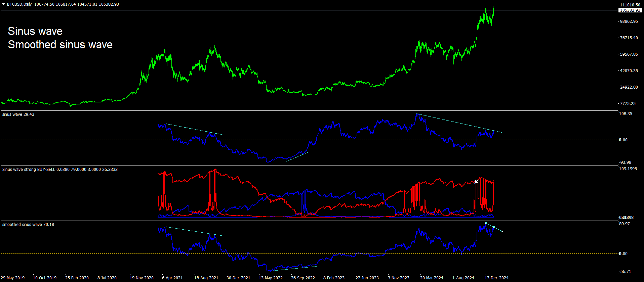Screen dimensions: 644x282
Task: Click the 13 May 2022 date label
Action: [271, 278]
